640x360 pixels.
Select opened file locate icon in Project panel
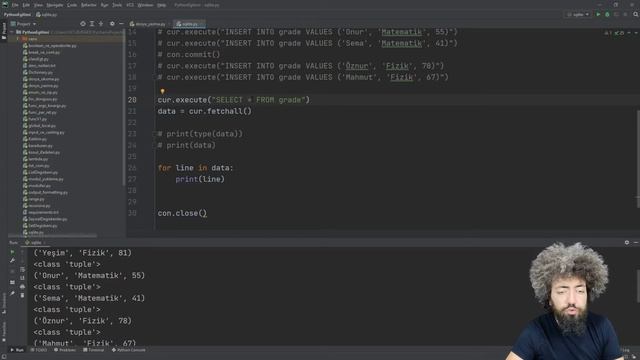tap(83, 24)
